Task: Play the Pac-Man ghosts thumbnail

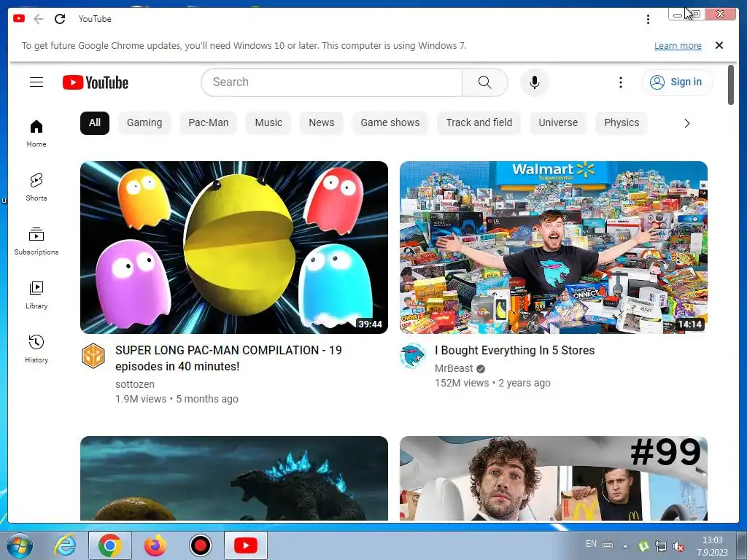Action: click(234, 247)
